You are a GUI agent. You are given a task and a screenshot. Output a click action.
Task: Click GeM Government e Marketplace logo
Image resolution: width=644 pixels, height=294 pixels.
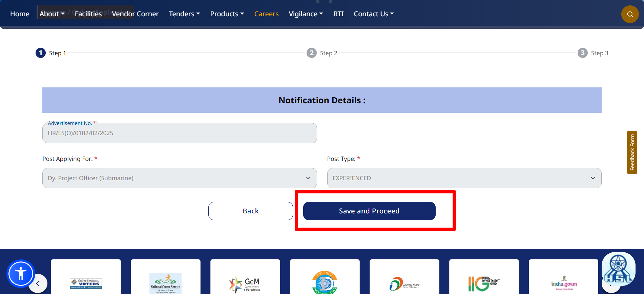click(x=245, y=284)
